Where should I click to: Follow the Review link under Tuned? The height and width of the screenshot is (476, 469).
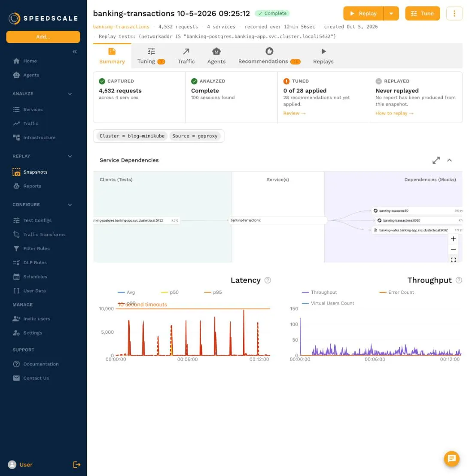(294, 113)
